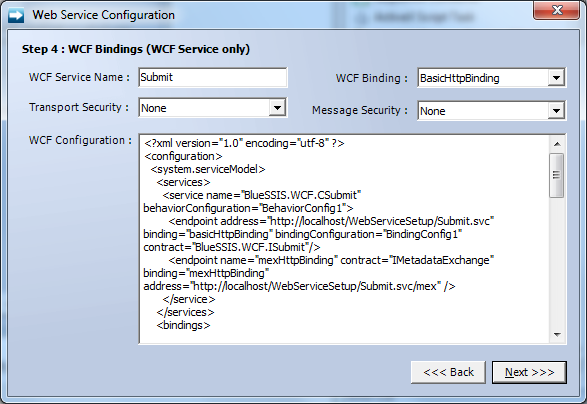
Task: Click the WCF Service Name field containing Submit
Action: point(213,78)
